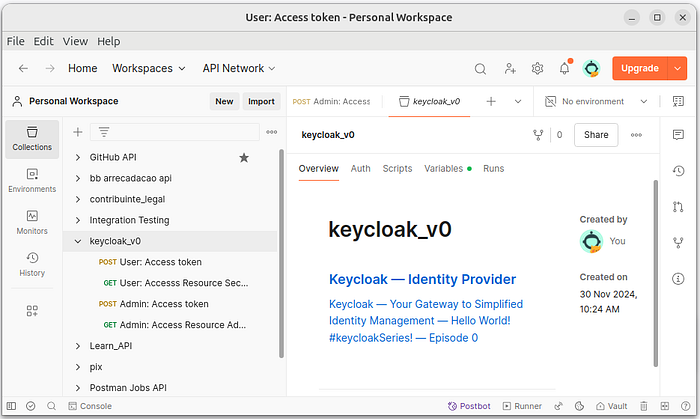
Task: Open Keycloak — Identity Provider link
Action: click(x=422, y=279)
